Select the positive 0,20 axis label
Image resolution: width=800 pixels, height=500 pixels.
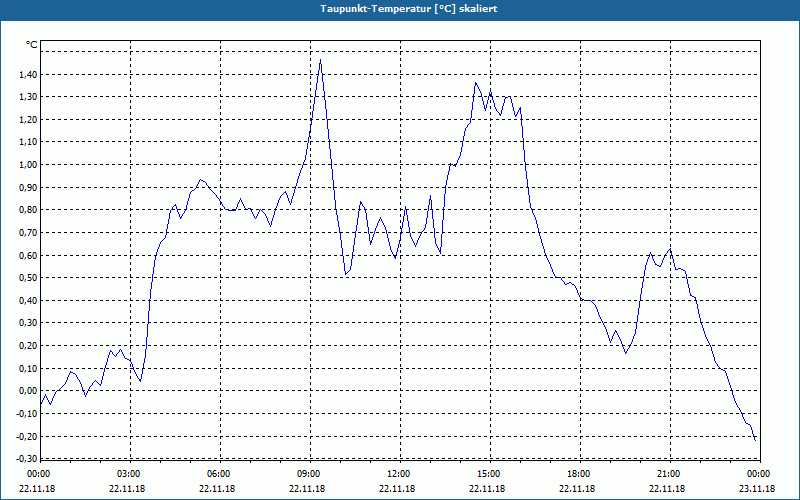pyautogui.click(x=28, y=345)
